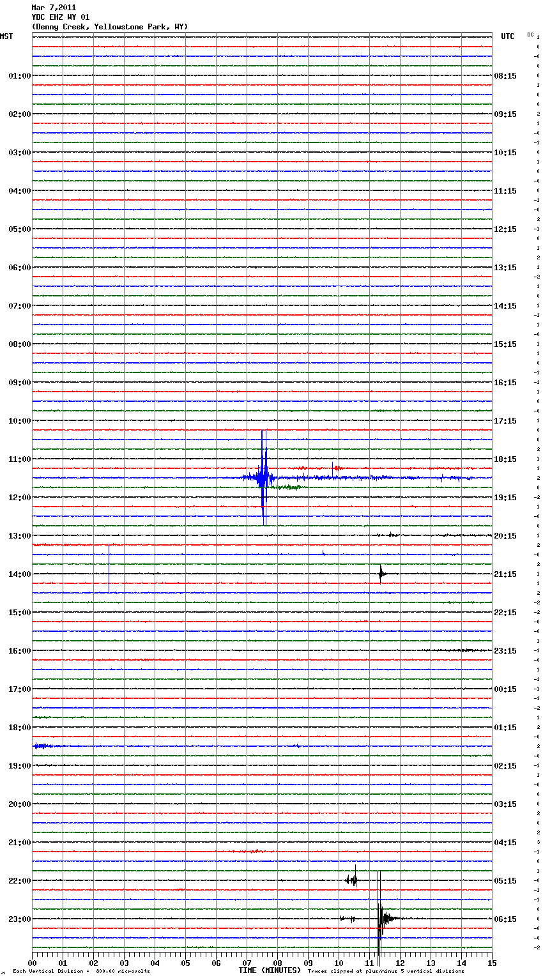
Task: Click the 'MST' column header
Action: (6, 36)
